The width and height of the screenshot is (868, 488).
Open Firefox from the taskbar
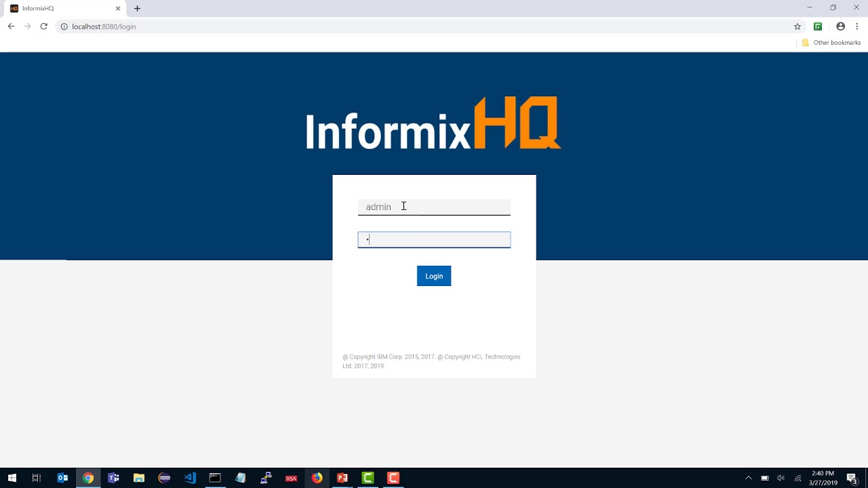(317, 478)
